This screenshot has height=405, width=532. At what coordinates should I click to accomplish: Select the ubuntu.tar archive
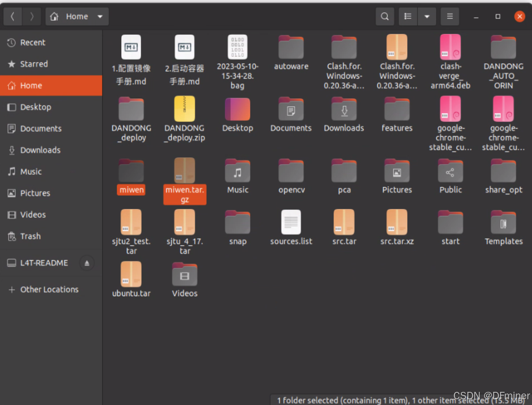pyautogui.click(x=131, y=280)
